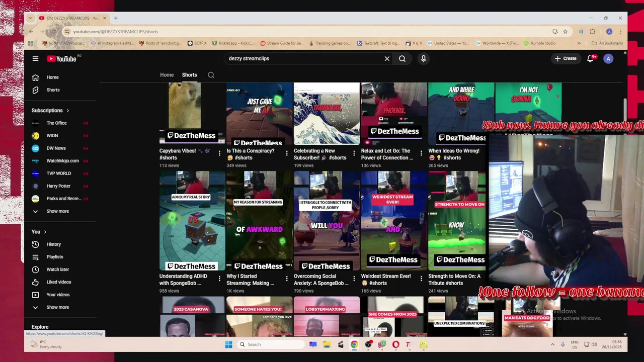Open the Opera browser taskbar icon
The image size is (644, 362).
pos(396,344)
